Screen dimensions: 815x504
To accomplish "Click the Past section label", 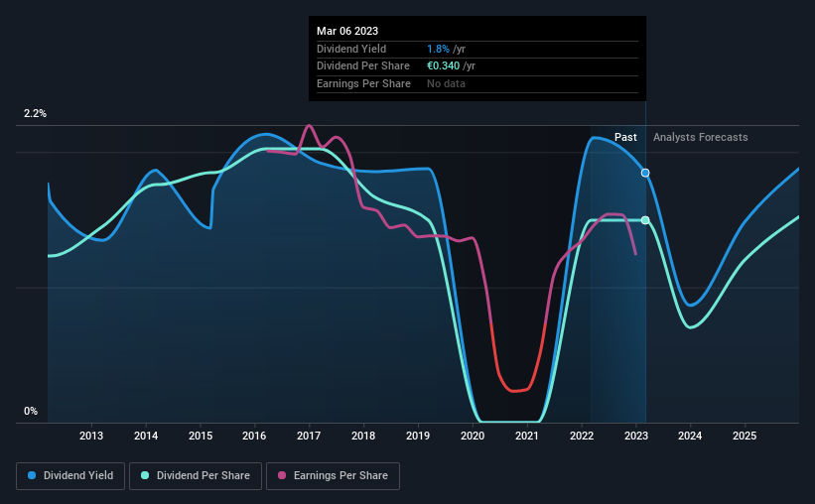I will pyautogui.click(x=625, y=137).
